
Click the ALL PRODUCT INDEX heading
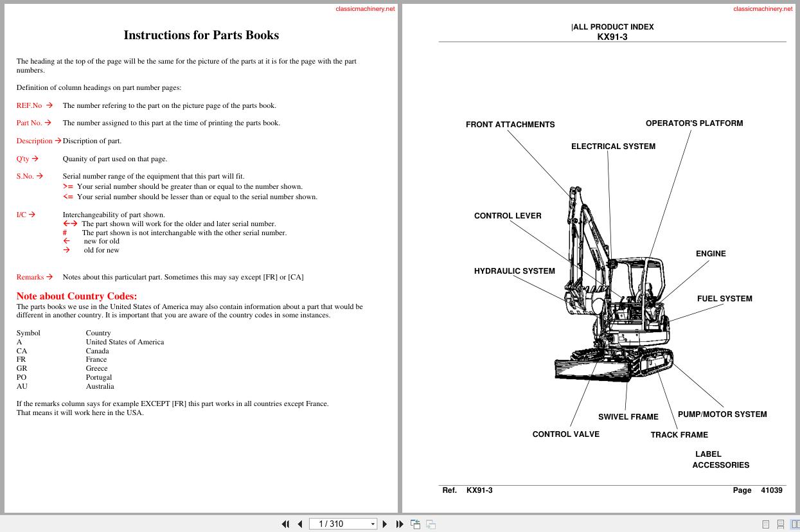(612, 26)
